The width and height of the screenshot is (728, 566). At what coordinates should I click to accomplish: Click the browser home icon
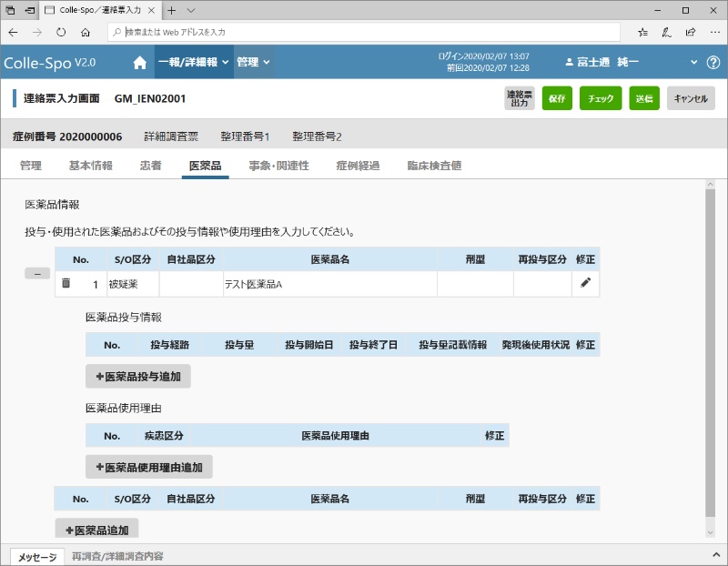[86, 32]
